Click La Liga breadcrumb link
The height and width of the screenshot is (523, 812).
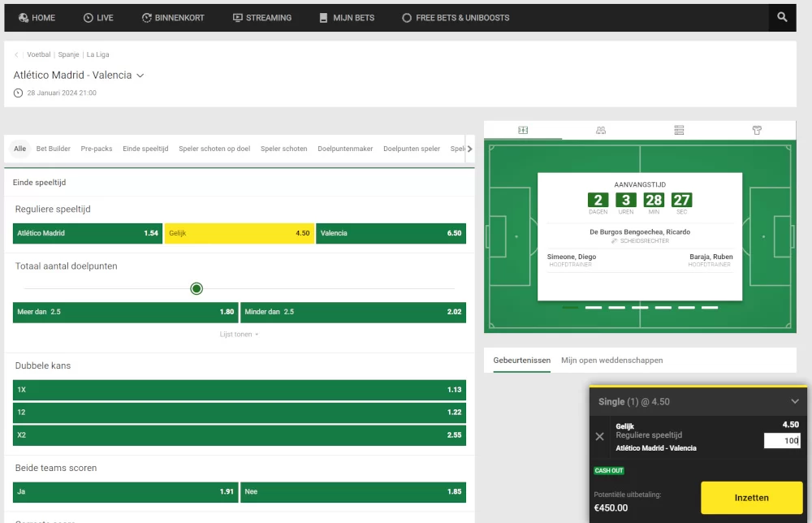[x=98, y=54]
